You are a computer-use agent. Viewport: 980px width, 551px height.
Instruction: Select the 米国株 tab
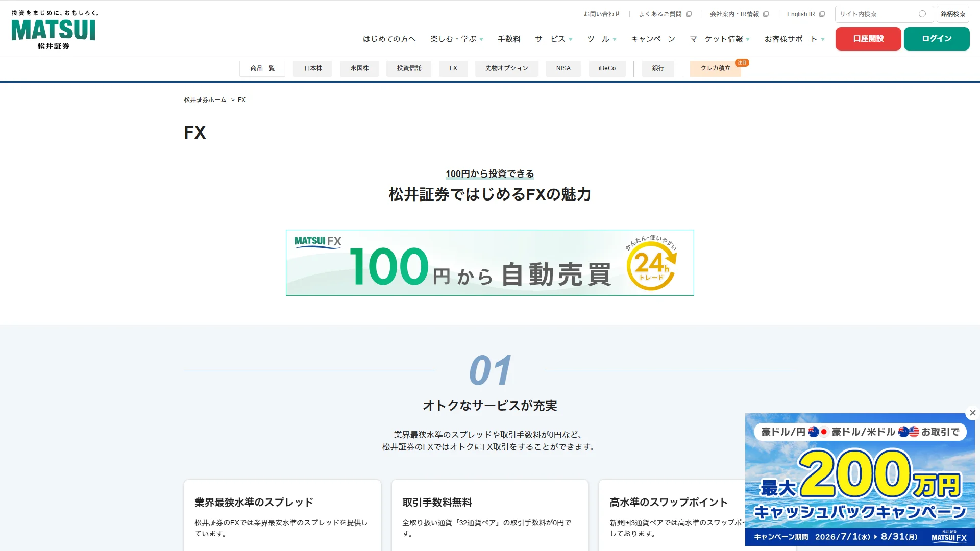[x=359, y=68]
